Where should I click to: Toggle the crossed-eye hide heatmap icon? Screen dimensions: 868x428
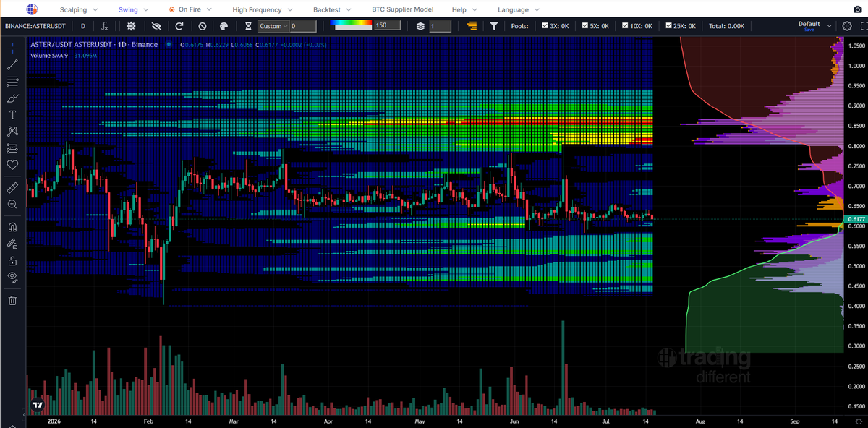point(155,26)
